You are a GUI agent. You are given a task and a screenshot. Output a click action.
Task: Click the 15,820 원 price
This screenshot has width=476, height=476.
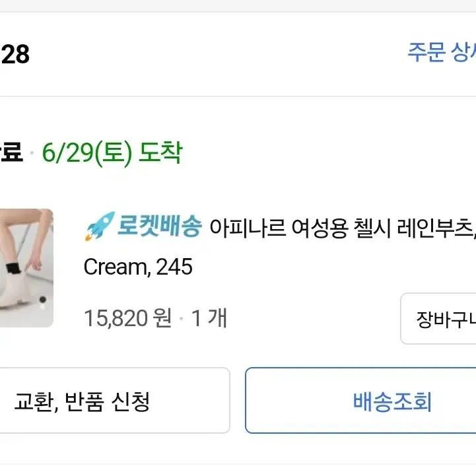coord(128,318)
